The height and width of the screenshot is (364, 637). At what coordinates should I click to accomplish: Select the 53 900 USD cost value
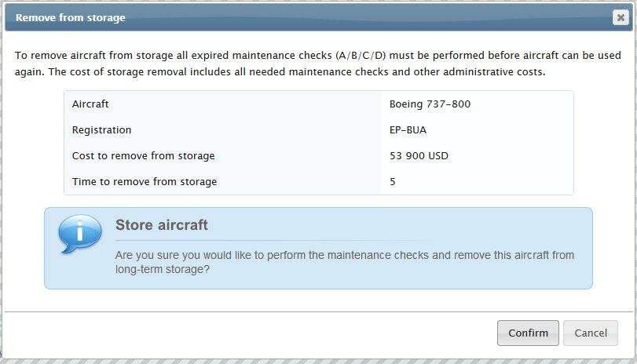pos(419,155)
